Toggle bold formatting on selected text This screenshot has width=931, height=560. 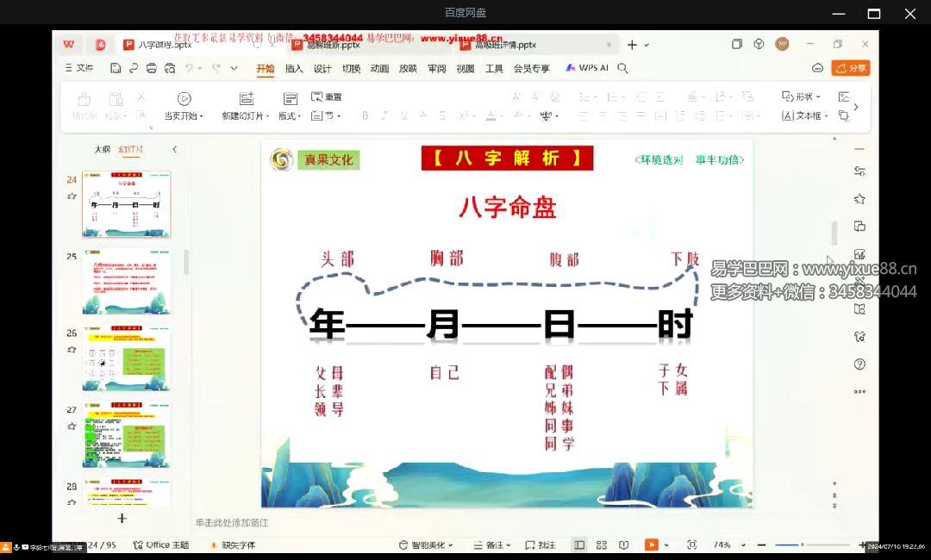(x=366, y=115)
